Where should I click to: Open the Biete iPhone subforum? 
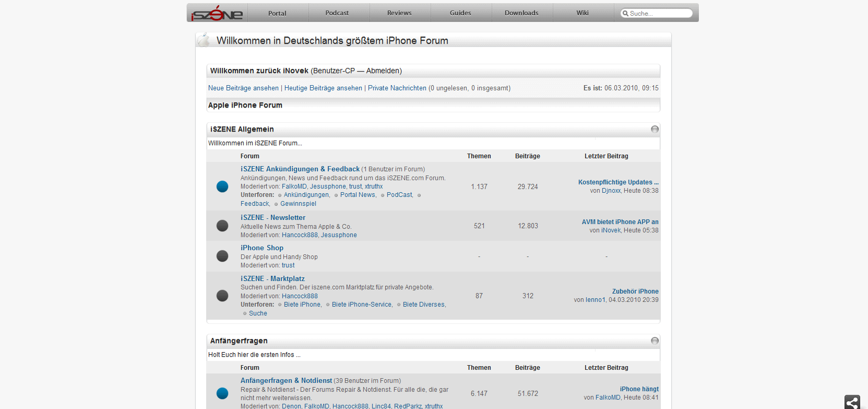pos(302,305)
